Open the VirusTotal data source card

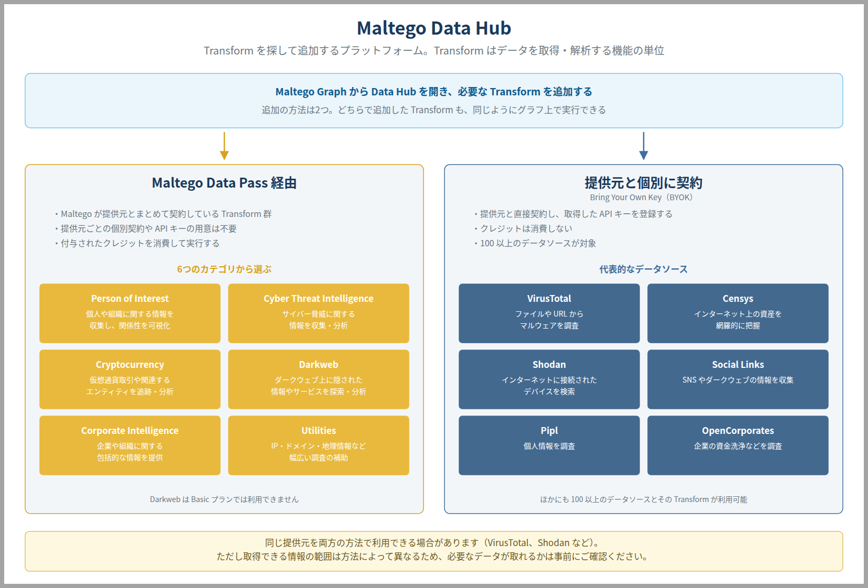click(x=549, y=313)
